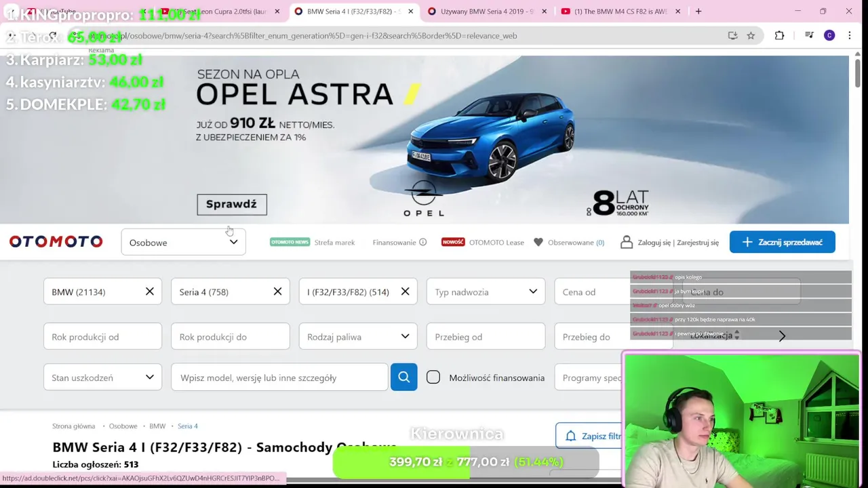This screenshot has height=488, width=868.
Task: Open Stan uszkodzeń dropdown
Action: [102, 378]
